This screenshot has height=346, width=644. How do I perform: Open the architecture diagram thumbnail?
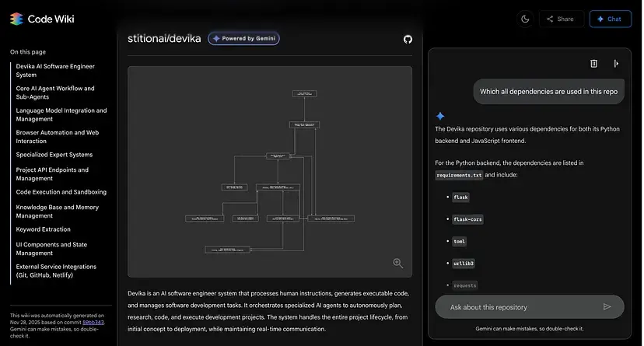[269, 171]
